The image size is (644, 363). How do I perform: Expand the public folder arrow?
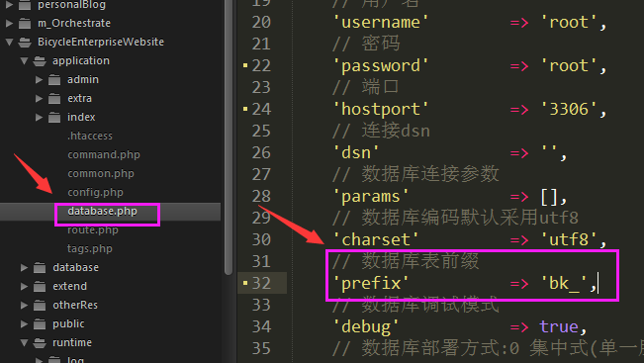click(x=24, y=324)
